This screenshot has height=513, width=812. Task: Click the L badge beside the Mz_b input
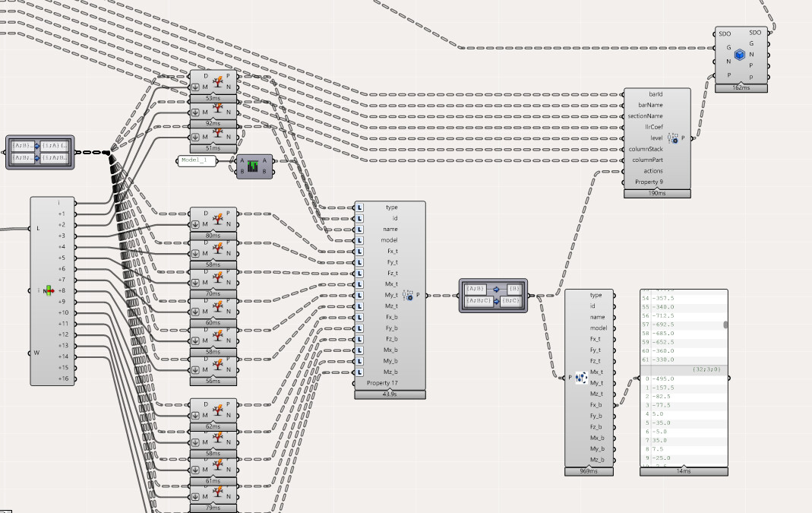point(360,372)
